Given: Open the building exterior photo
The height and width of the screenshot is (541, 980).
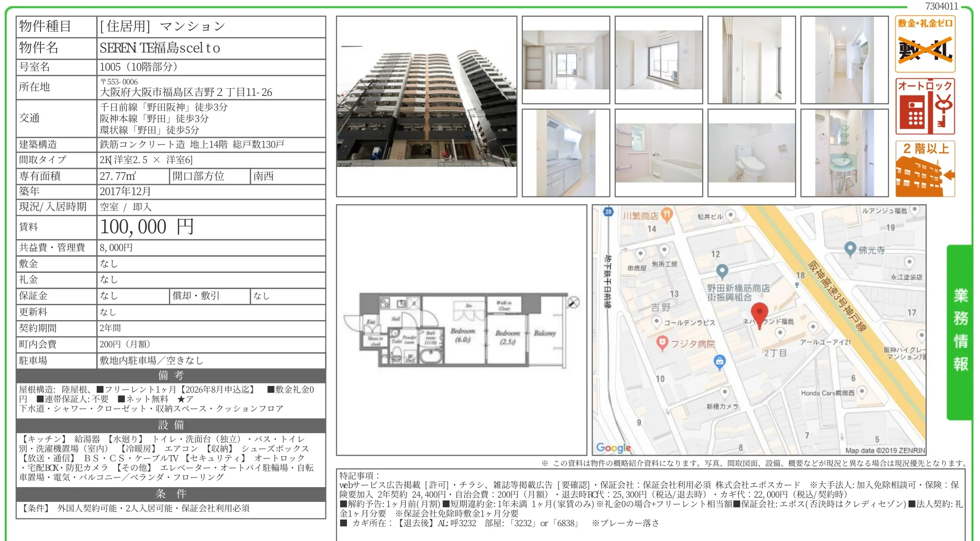Looking at the screenshot, I should [x=427, y=106].
